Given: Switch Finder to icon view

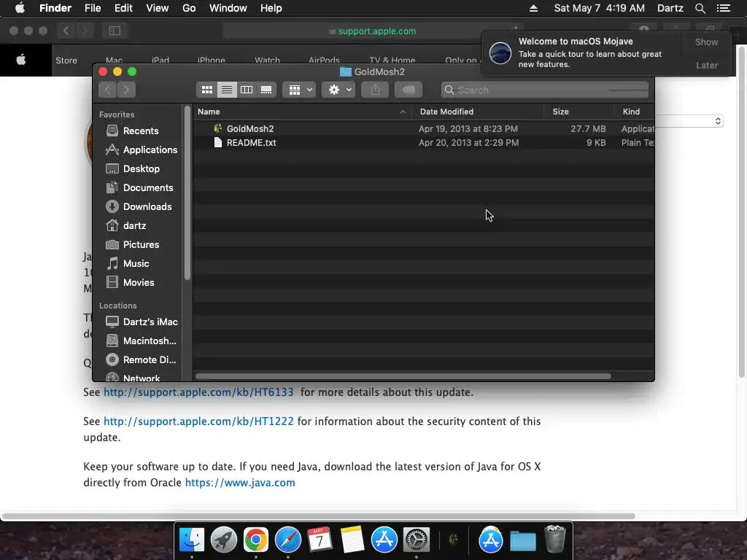Looking at the screenshot, I should coord(206,90).
